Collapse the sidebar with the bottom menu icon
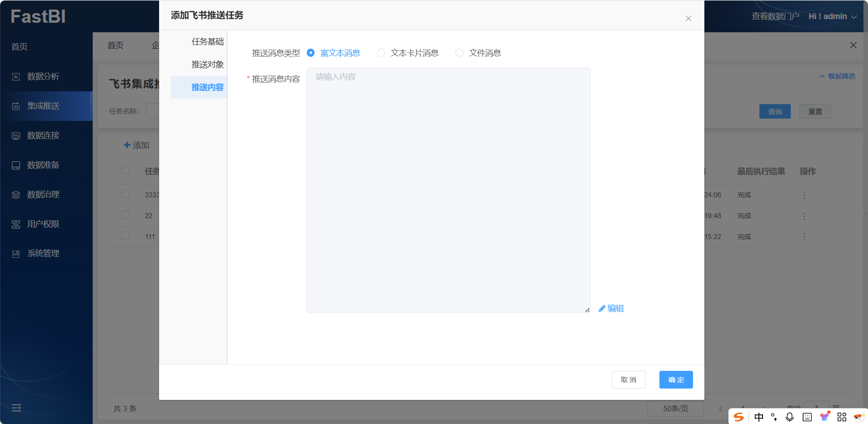The width and height of the screenshot is (868, 424). (16, 408)
